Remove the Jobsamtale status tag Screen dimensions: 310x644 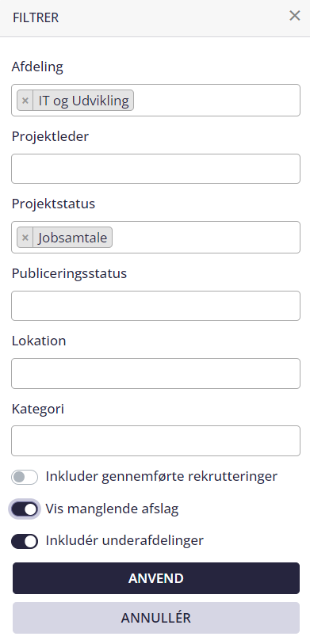(x=25, y=238)
